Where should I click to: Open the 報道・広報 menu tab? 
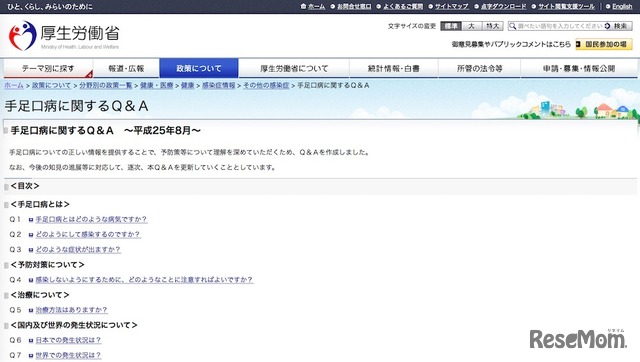126,68
